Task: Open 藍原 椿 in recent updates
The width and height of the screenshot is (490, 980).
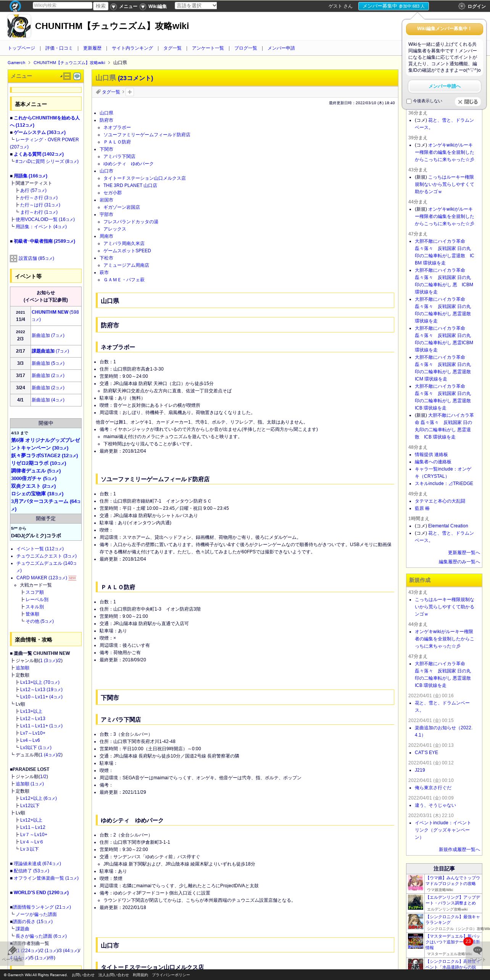Action: tap(422, 509)
